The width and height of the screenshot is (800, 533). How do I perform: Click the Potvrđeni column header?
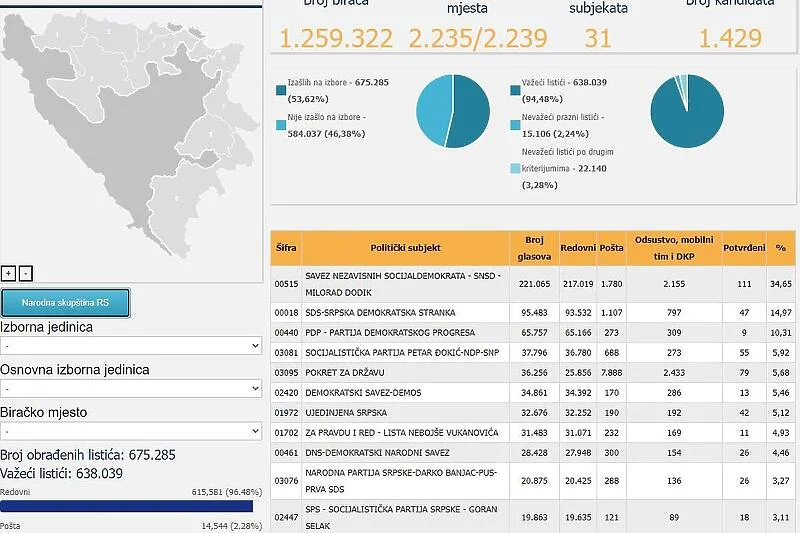743,247
